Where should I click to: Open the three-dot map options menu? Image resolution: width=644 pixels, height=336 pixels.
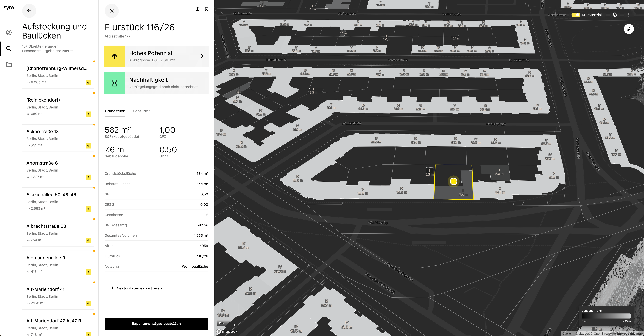tap(629, 15)
